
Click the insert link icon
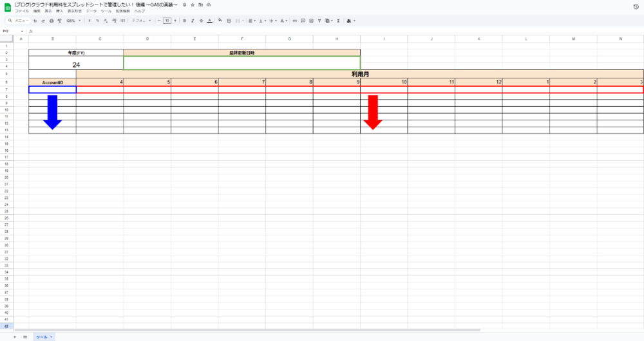click(294, 21)
